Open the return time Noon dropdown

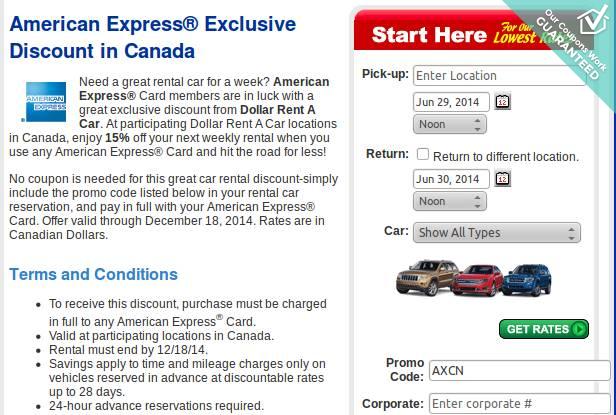click(x=450, y=201)
